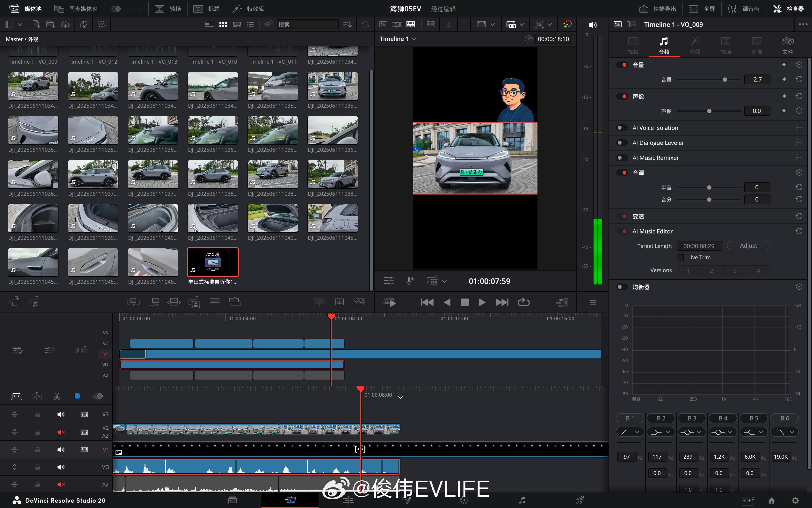Toggle loop playback

point(523,302)
